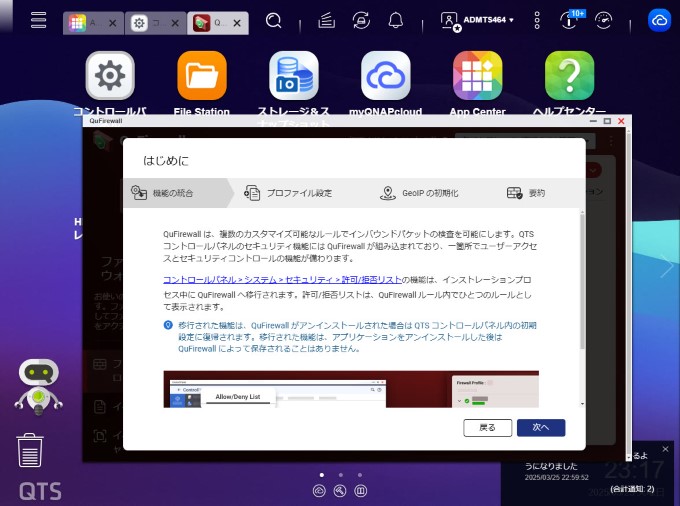
Task: Open the Control Panel desktop gear icon
Action: coord(110,75)
